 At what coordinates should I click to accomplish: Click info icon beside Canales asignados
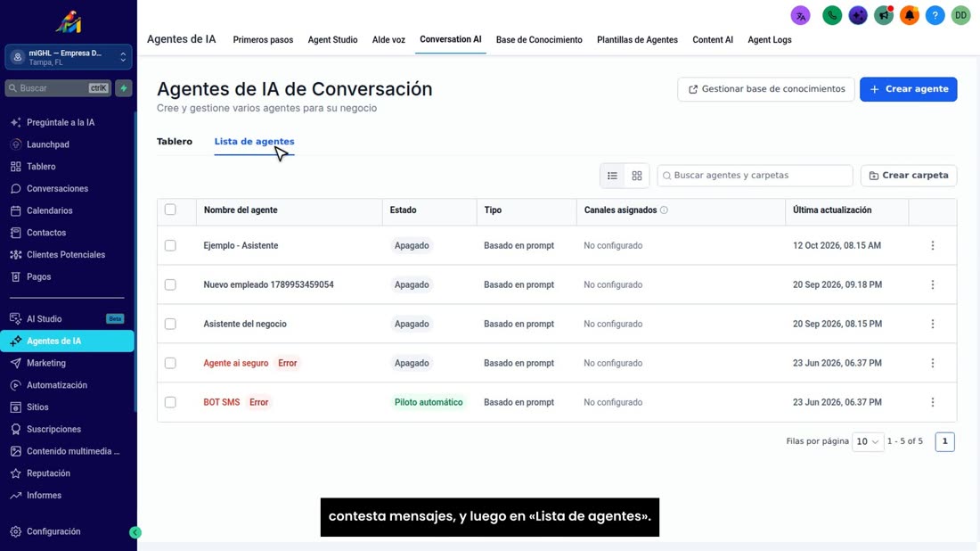(x=664, y=210)
